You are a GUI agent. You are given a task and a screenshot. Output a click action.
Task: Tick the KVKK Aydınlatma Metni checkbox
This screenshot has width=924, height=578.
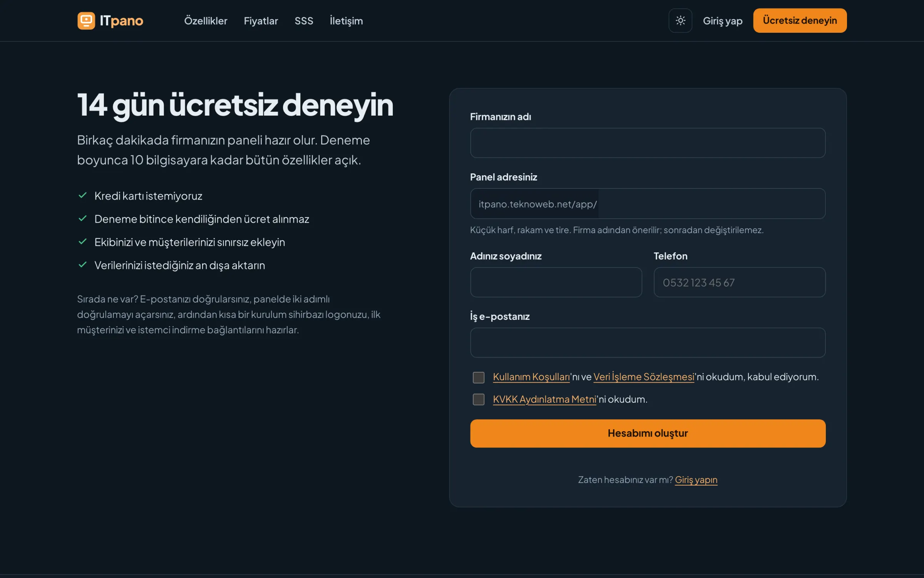479,399
